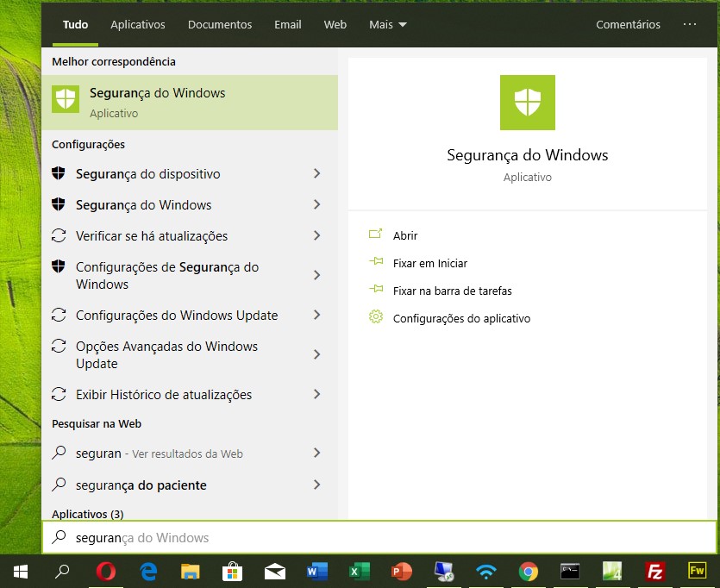This screenshot has width=720, height=588.
Task: Select Verificar se há atualizações result text
Action: 152,236
